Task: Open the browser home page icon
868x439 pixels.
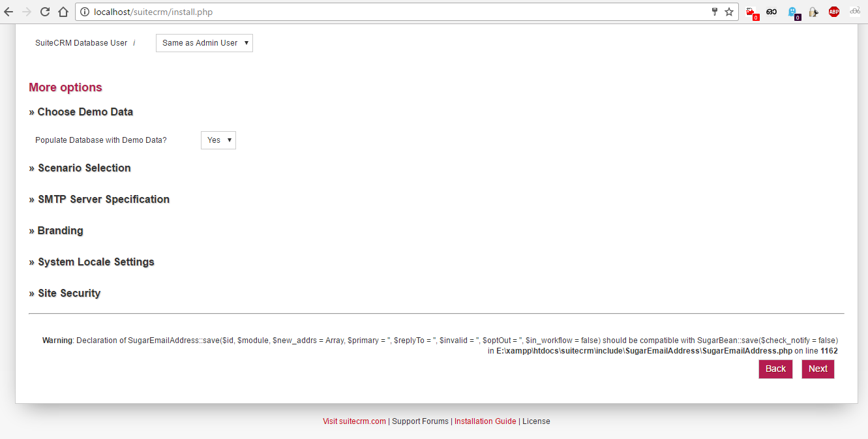Action: tap(63, 12)
